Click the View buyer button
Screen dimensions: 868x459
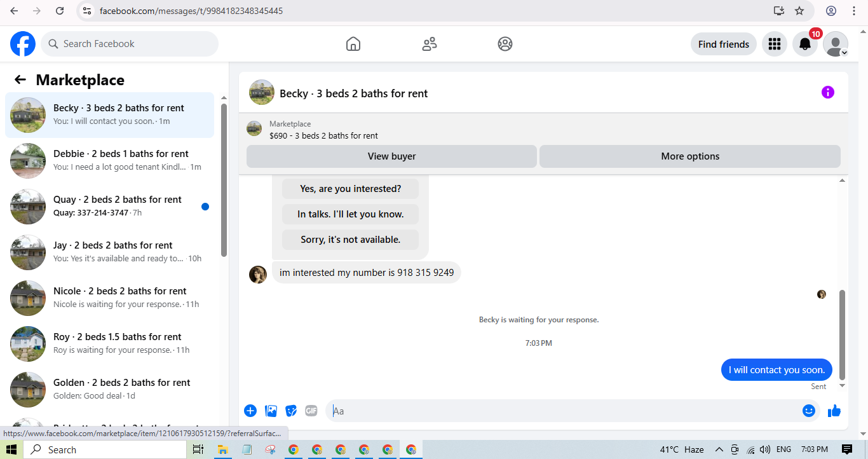click(x=391, y=156)
